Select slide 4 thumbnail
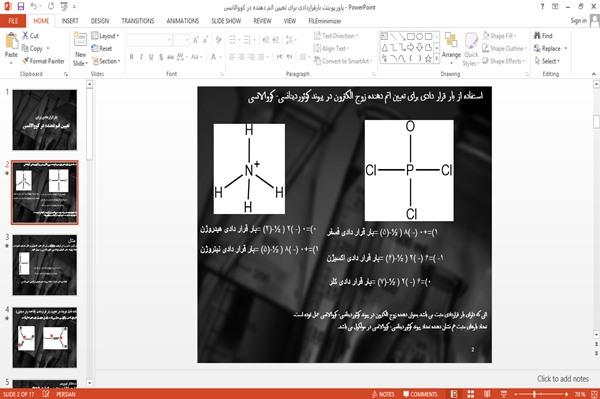The height and width of the screenshot is (399, 600). tap(45, 337)
